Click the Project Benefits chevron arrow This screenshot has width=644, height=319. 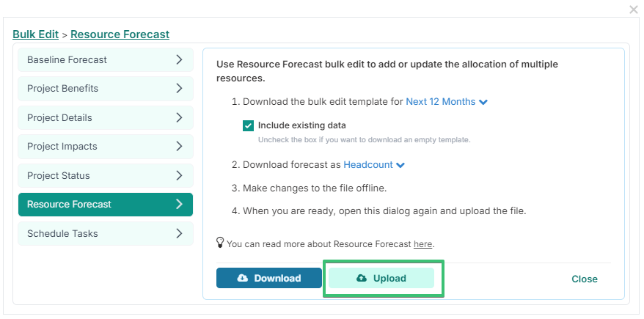click(179, 88)
